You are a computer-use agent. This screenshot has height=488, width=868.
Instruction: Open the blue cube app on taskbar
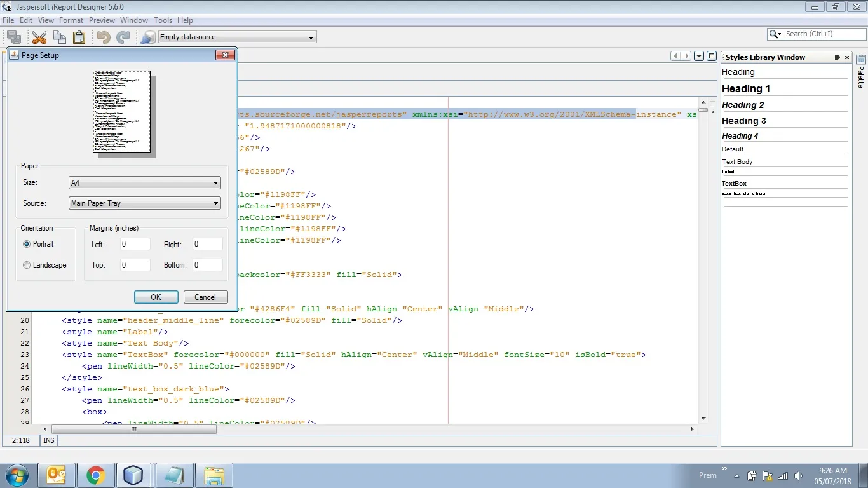[x=133, y=475]
